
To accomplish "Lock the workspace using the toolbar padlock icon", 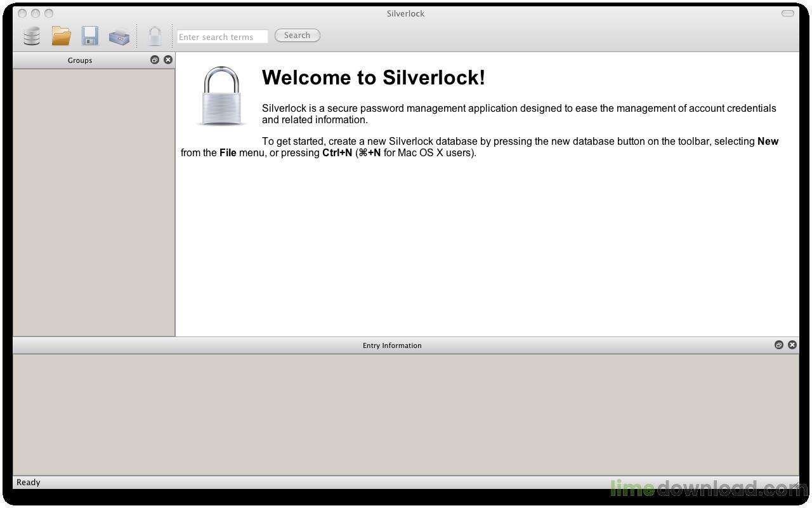I will [155, 36].
